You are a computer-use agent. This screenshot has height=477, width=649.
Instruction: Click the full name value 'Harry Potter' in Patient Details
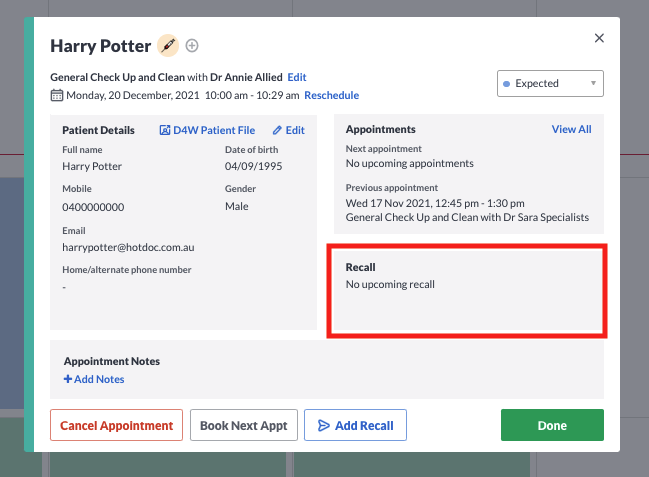pyautogui.click(x=92, y=166)
